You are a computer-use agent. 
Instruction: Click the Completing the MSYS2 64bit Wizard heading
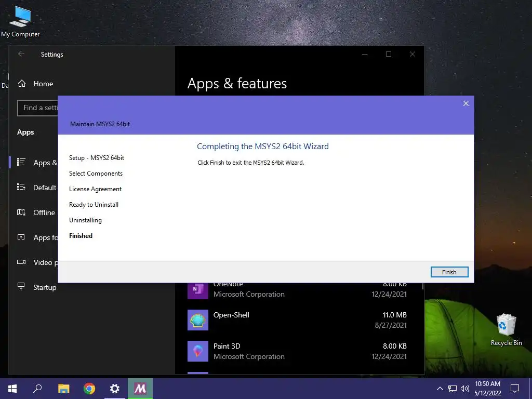(x=263, y=146)
